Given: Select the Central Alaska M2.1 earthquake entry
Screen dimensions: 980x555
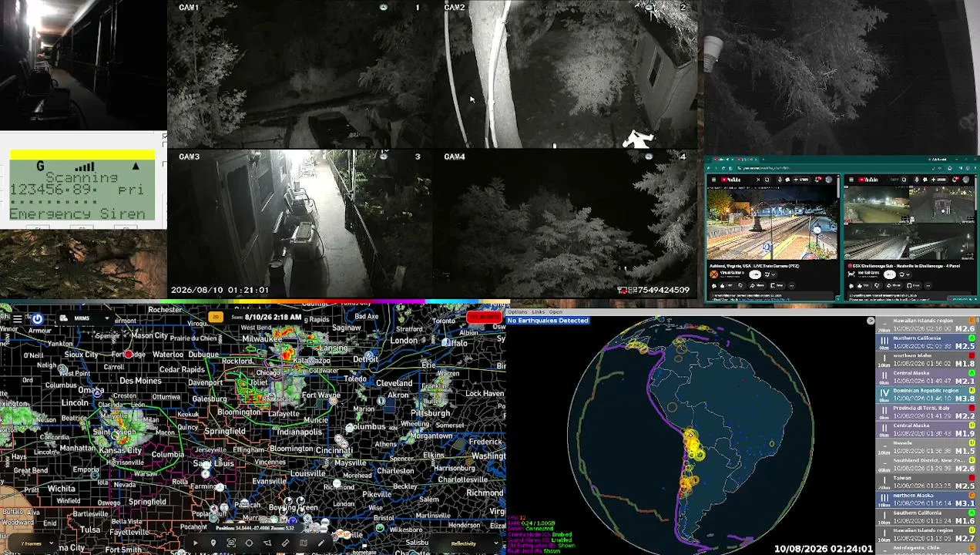Looking at the screenshot, I should pyautogui.click(x=927, y=377).
